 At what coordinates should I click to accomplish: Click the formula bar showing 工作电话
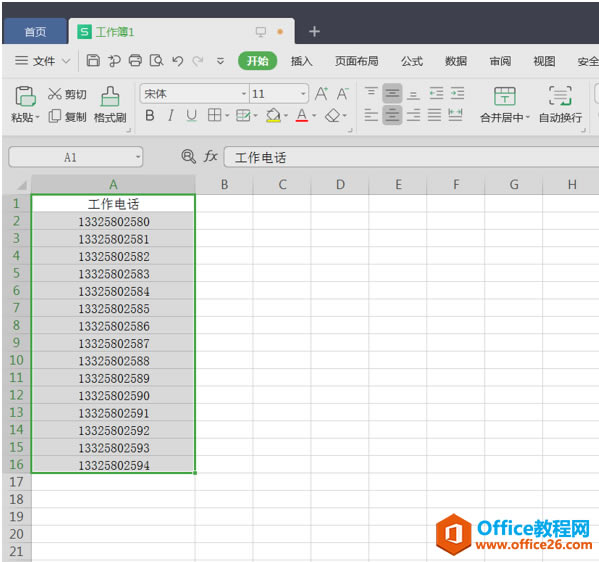(x=411, y=157)
